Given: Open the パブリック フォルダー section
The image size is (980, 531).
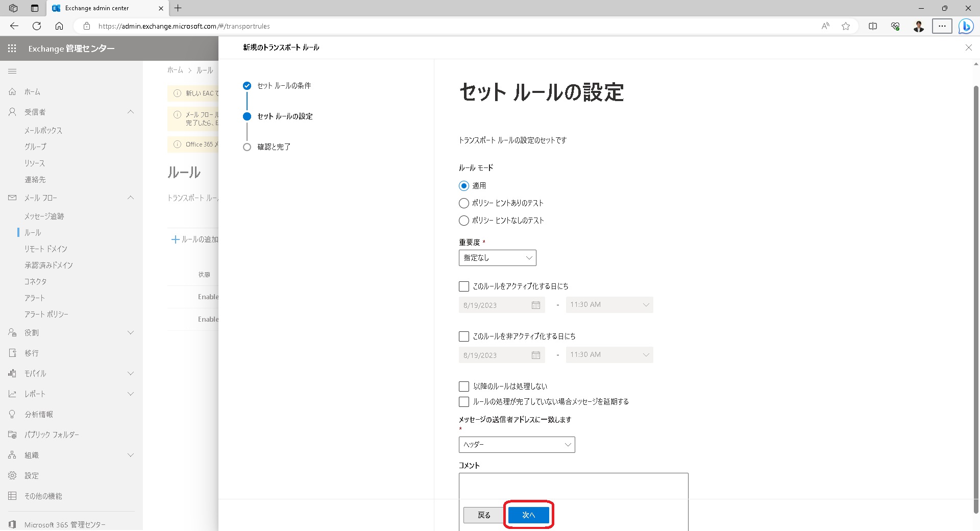Looking at the screenshot, I should pyautogui.click(x=52, y=435).
